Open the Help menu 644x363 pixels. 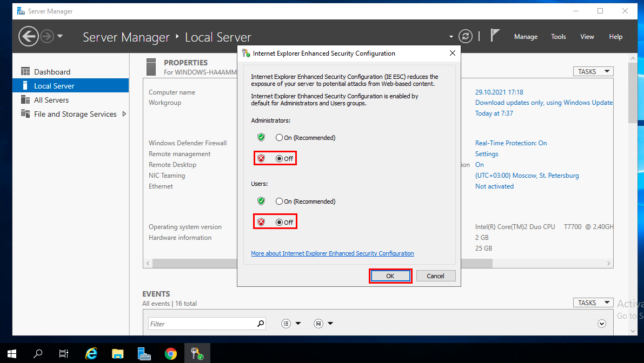tap(616, 37)
